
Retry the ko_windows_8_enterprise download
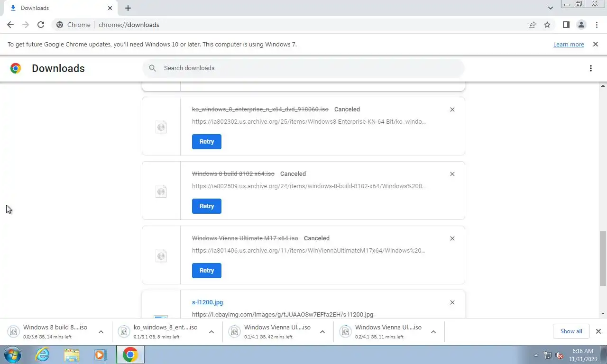[207, 142]
